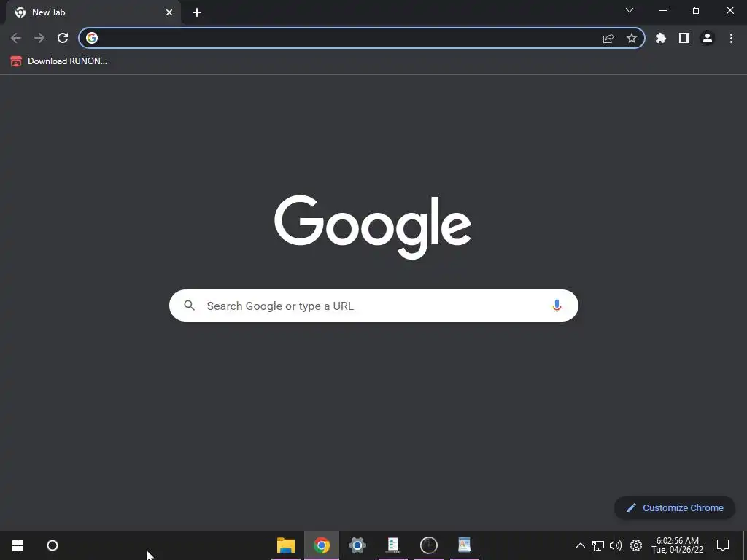
Task: Restore down the Chrome window
Action: click(x=697, y=10)
